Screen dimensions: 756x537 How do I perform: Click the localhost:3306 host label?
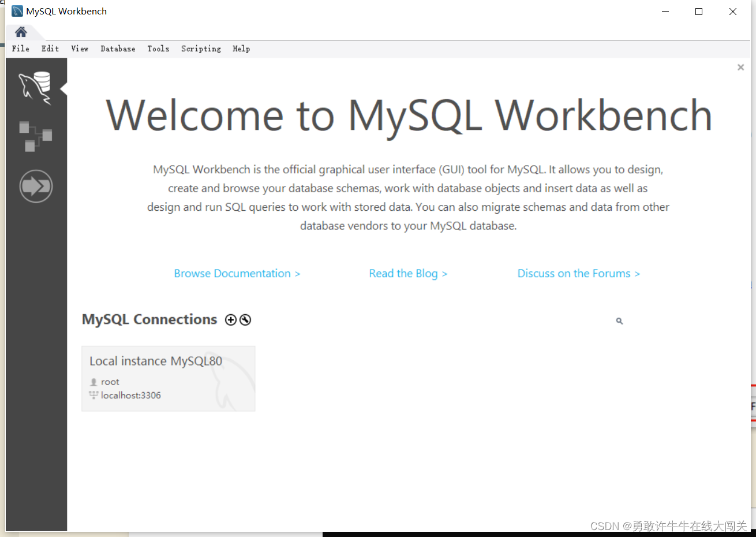pyautogui.click(x=130, y=396)
